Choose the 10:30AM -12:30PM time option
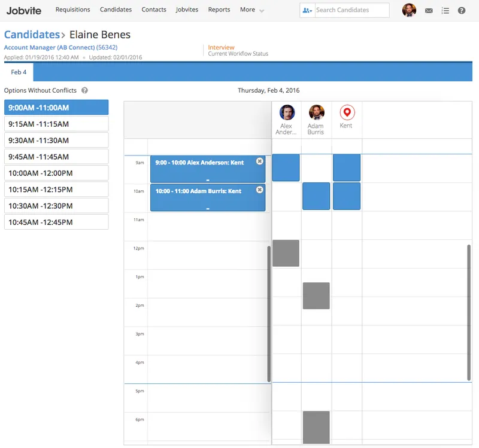This screenshot has height=448, width=479. 56,206
